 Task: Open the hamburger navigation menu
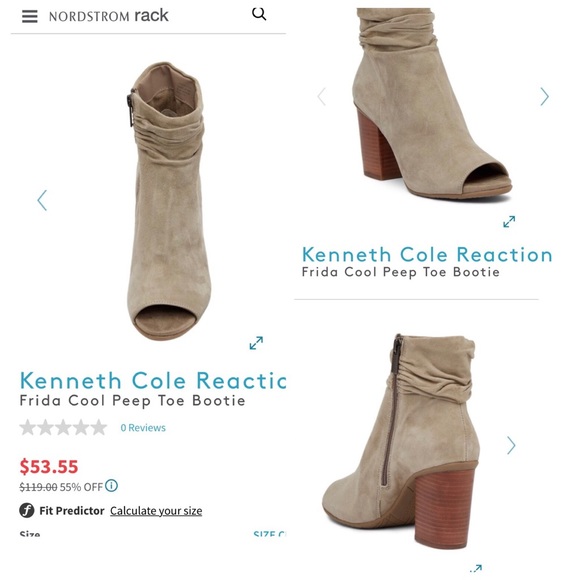30,16
